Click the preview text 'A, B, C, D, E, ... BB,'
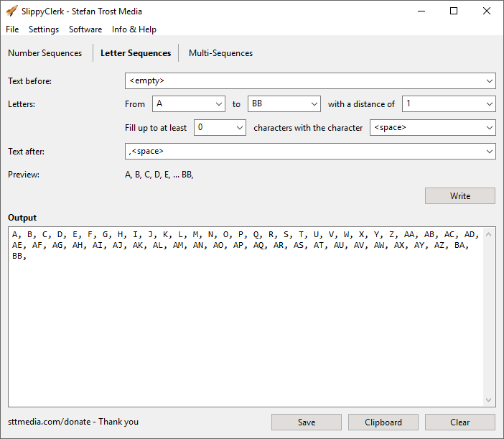 [x=159, y=175]
